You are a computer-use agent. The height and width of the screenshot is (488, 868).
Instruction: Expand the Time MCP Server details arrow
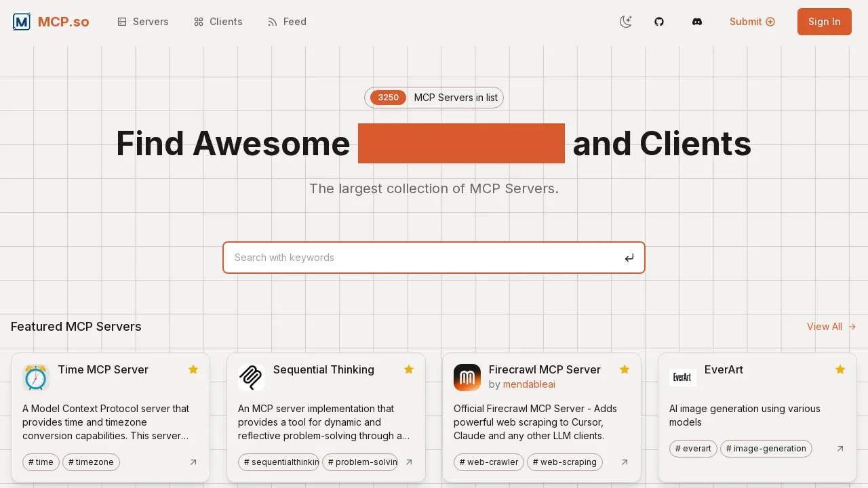pos(193,462)
